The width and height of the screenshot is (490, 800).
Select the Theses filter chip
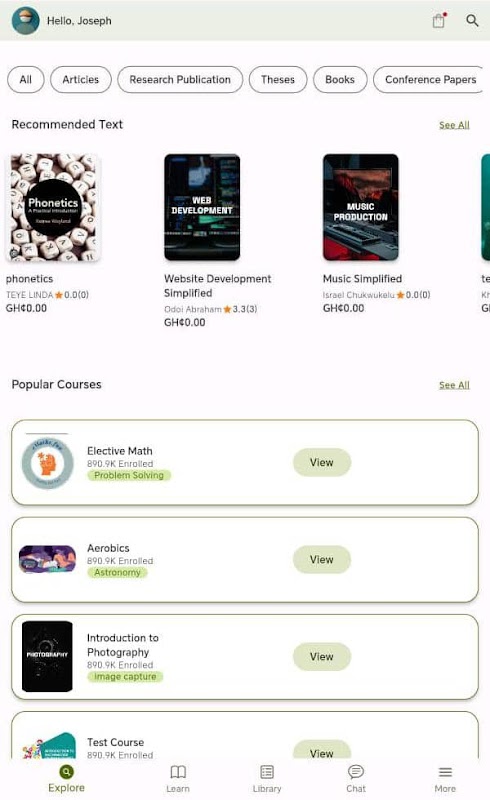(278, 80)
